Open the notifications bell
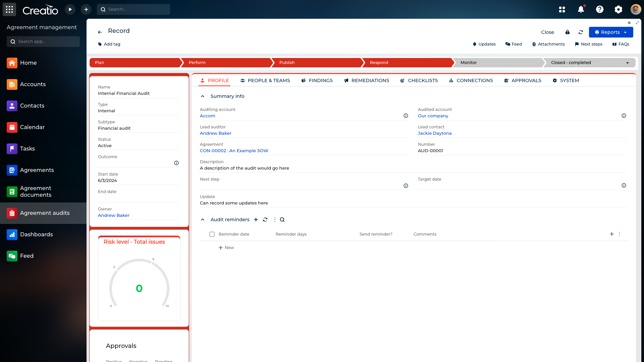Image resolution: width=644 pixels, height=362 pixels. [x=581, y=9]
